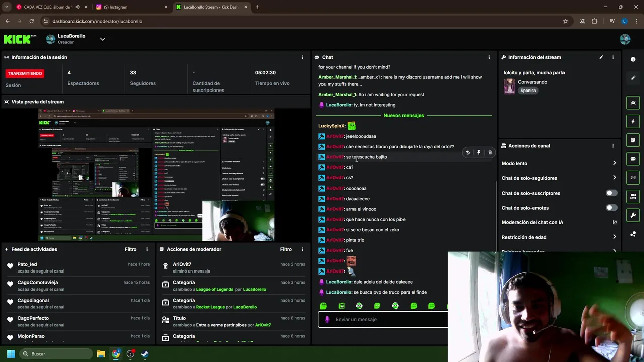Viewport: 644px width, 362px height.
Task: Click the stream preview video
Action: (156, 175)
